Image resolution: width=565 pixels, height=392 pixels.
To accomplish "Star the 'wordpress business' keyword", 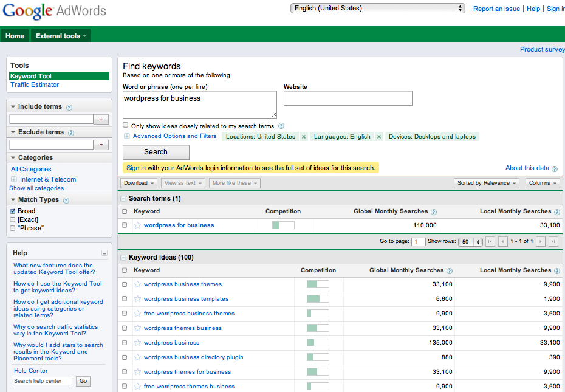I will tap(137, 343).
